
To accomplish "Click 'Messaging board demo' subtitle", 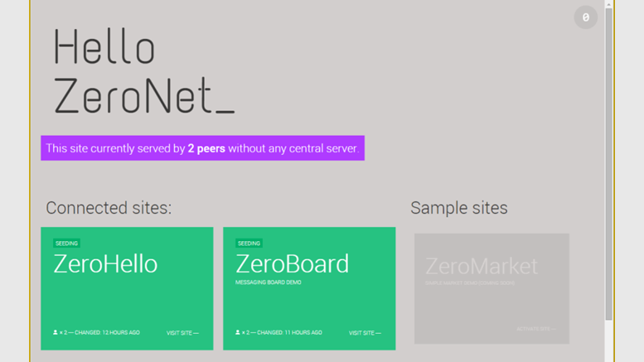I will (269, 282).
